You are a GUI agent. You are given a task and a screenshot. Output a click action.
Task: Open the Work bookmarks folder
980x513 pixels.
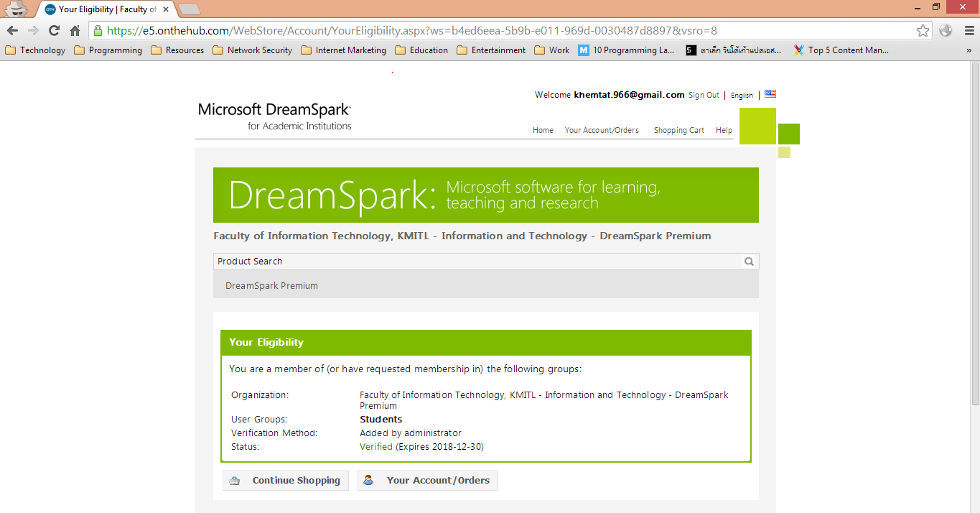click(552, 50)
